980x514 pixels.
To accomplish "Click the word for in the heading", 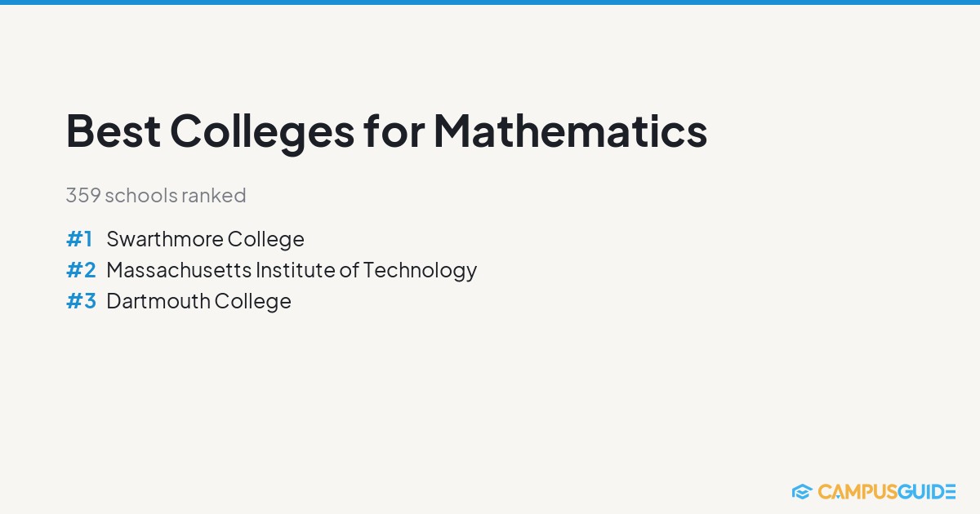I will 394,131.
